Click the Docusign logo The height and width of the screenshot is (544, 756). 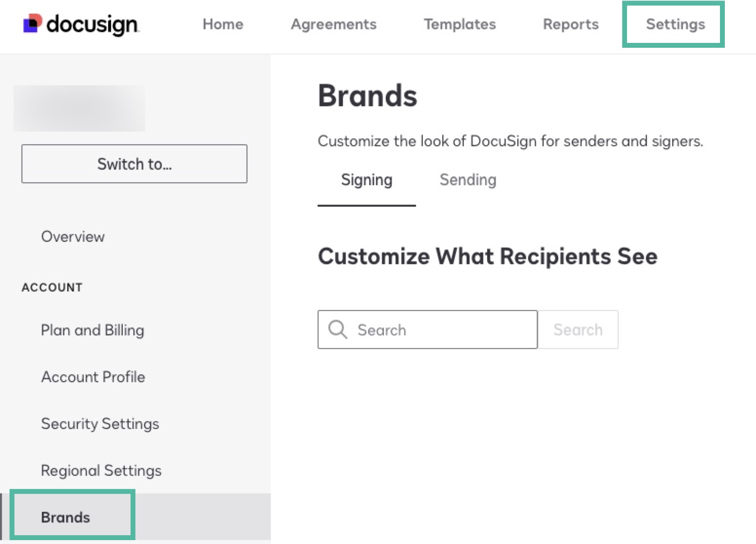[x=80, y=24]
